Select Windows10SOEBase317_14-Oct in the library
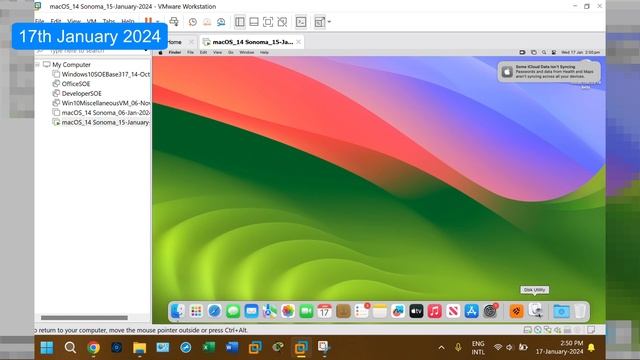 [101, 74]
